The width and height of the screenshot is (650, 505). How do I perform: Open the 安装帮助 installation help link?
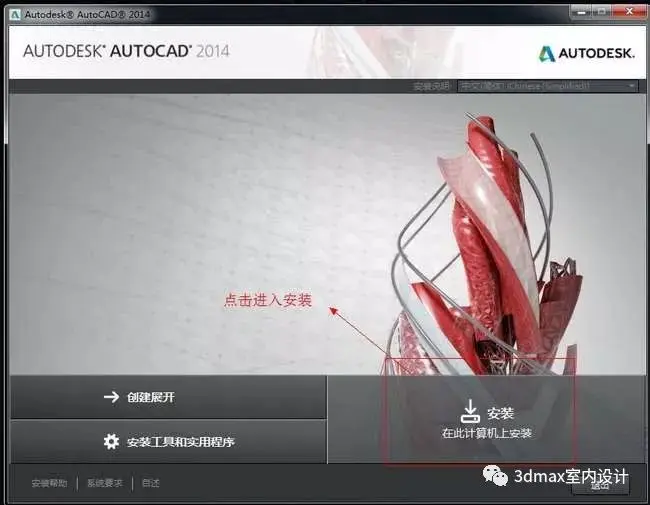(x=49, y=483)
